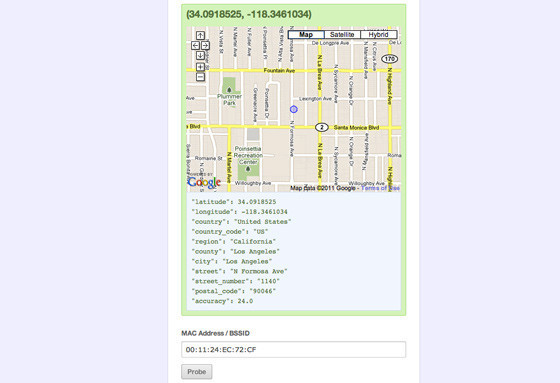The height and width of the screenshot is (383, 560).
Task: Pan the map right with arrow icon
Action: [205, 45]
